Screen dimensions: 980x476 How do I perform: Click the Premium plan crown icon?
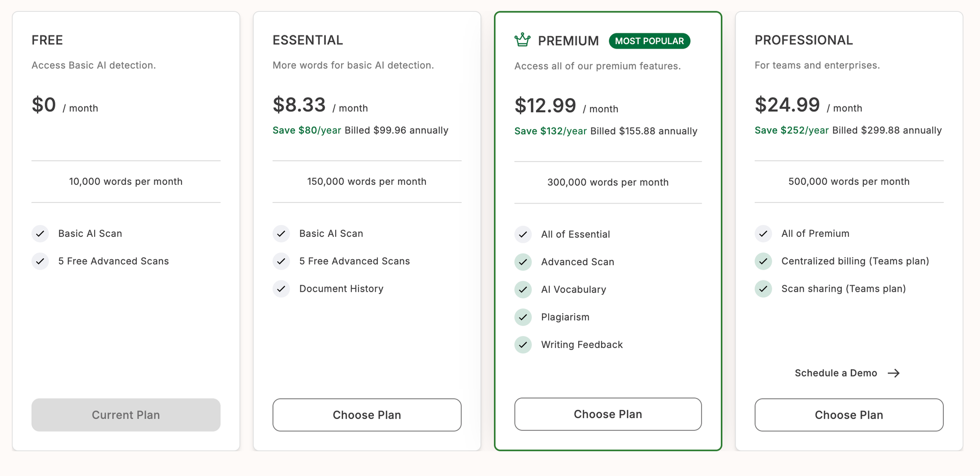(522, 40)
